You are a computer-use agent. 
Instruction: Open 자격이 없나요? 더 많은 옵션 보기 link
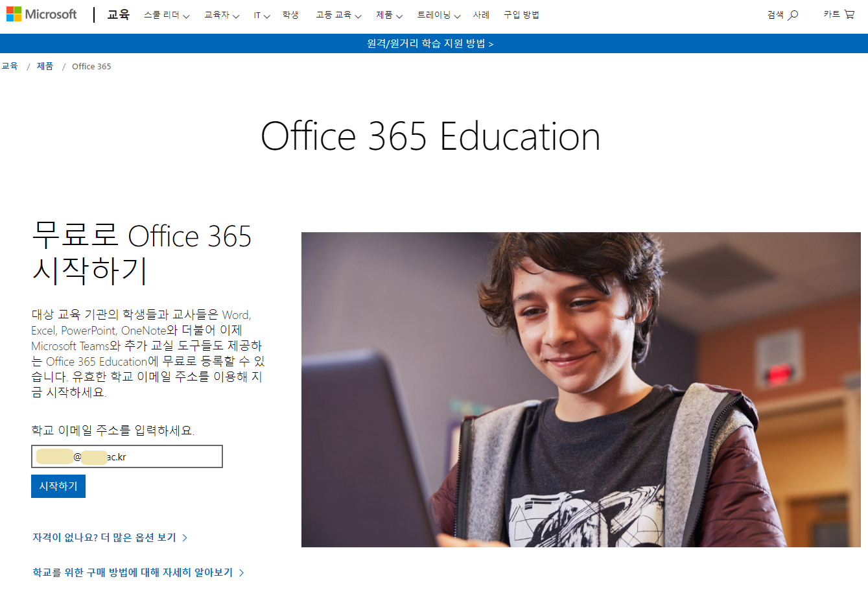(x=110, y=537)
